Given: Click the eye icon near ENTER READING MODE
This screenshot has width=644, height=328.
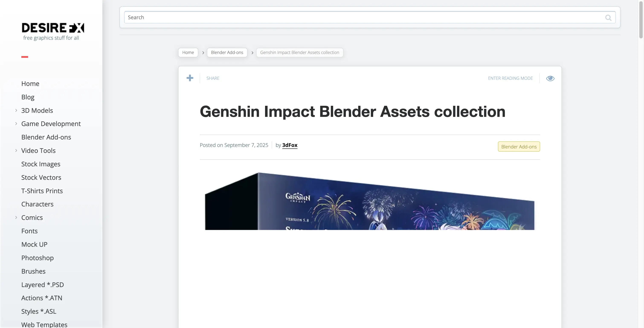Looking at the screenshot, I should click(x=550, y=78).
